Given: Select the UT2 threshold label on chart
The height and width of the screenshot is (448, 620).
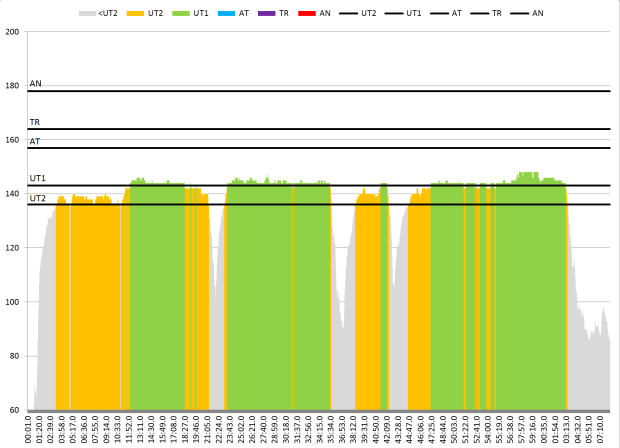Looking at the screenshot, I should pyautogui.click(x=37, y=198).
